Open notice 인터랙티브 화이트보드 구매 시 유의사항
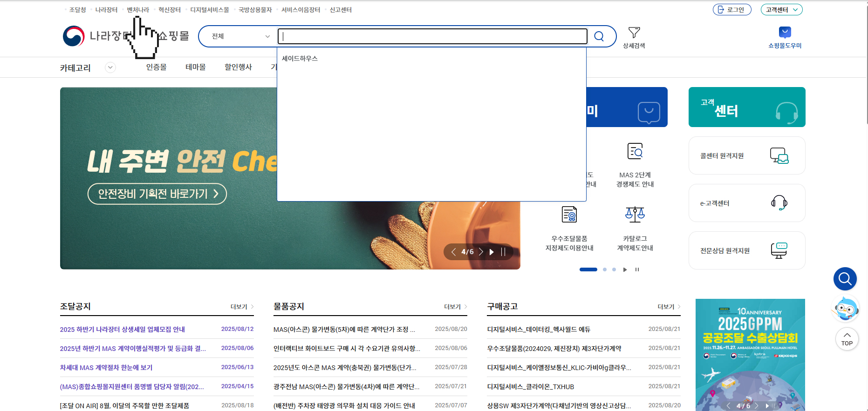 point(347,349)
